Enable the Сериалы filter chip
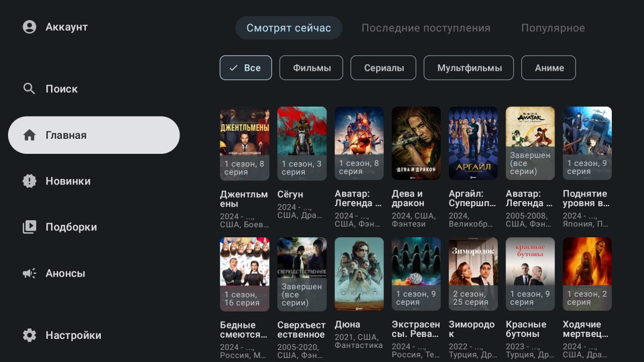 point(383,68)
